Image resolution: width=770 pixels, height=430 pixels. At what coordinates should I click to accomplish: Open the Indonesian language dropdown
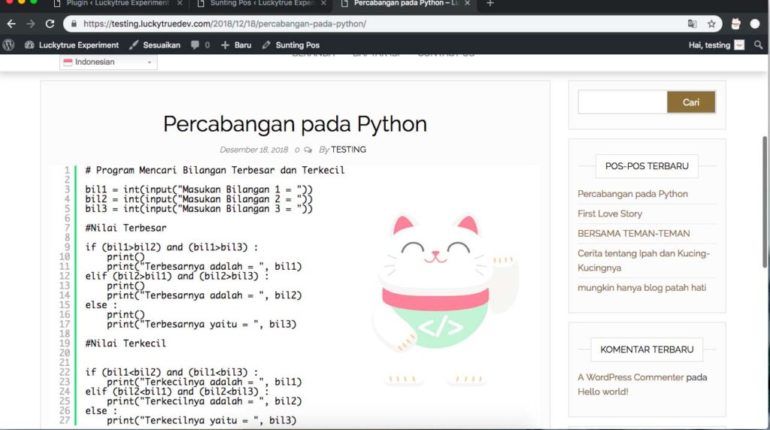pyautogui.click(x=109, y=62)
